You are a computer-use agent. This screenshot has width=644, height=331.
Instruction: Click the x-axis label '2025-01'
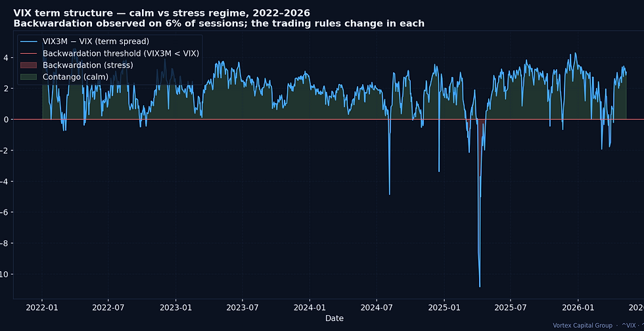tap(444, 307)
